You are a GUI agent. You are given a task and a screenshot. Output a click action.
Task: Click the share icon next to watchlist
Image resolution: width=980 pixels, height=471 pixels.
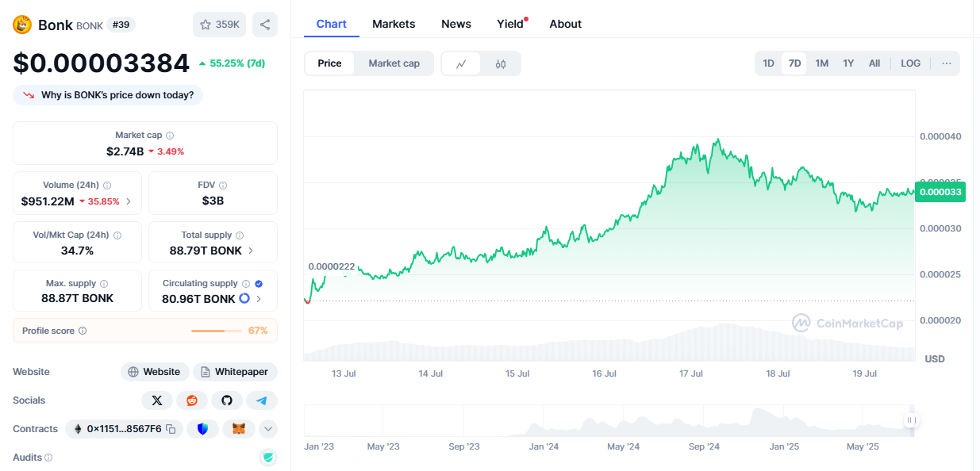(x=265, y=25)
